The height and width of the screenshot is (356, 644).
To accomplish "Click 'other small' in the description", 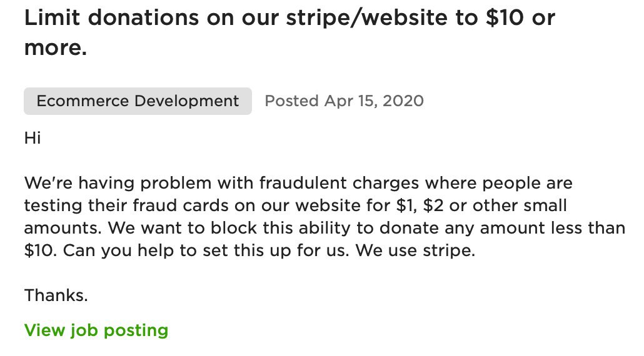I will pos(520,205).
